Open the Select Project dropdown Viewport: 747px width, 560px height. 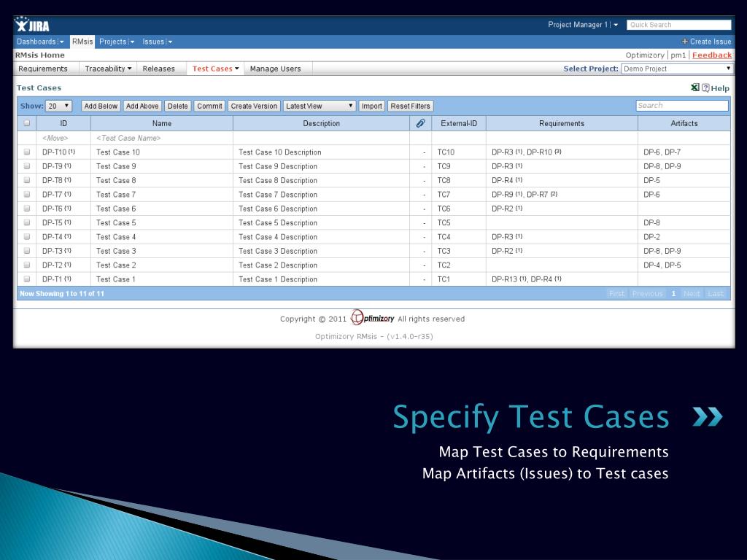[x=676, y=69]
